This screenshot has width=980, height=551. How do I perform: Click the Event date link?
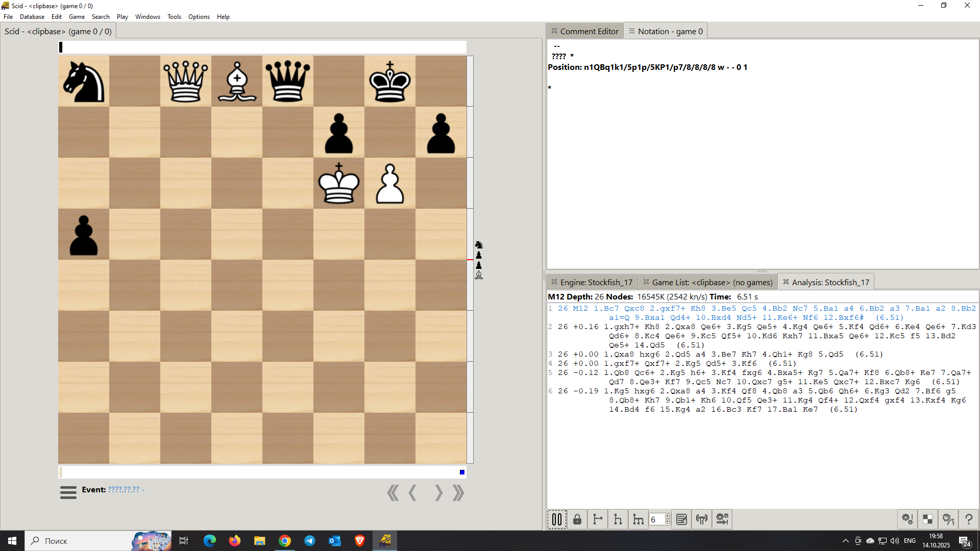[x=124, y=490]
